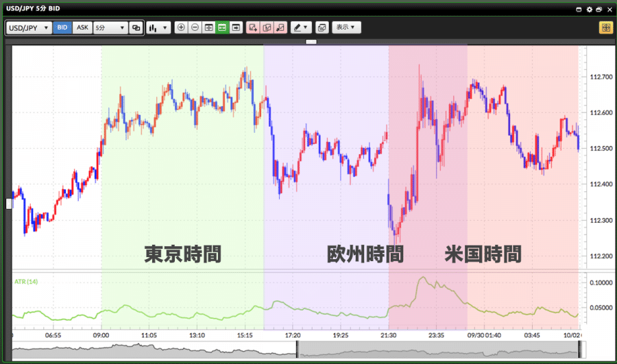Click the 112.200 price axis label
The height and width of the screenshot is (364, 617).
(x=601, y=256)
